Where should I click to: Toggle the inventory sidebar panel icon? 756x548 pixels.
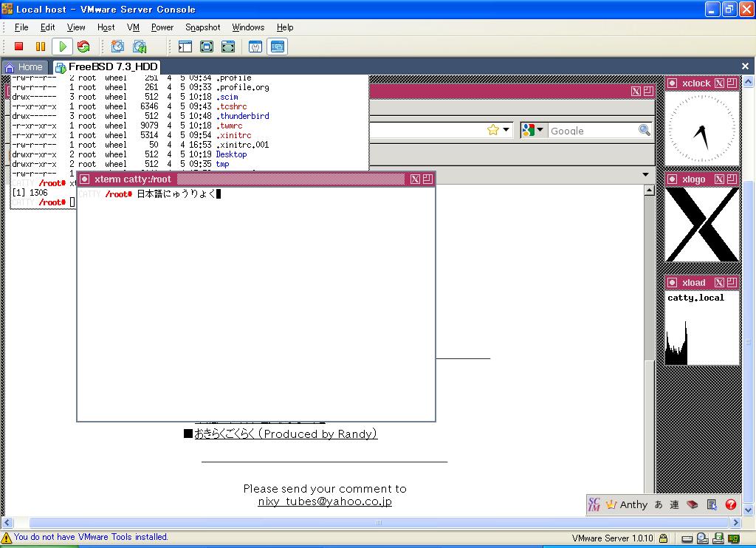coord(185,47)
